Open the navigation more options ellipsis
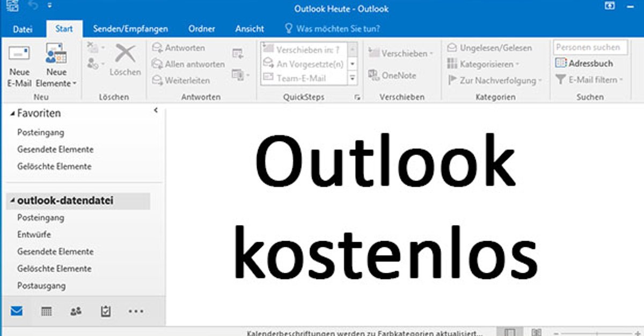Screen dimensions: 644x336 [x=136, y=311]
